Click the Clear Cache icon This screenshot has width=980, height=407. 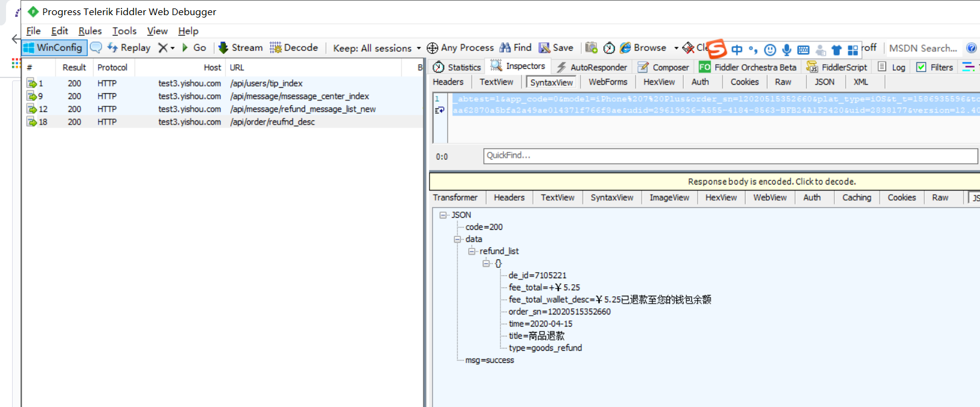(x=688, y=48)
